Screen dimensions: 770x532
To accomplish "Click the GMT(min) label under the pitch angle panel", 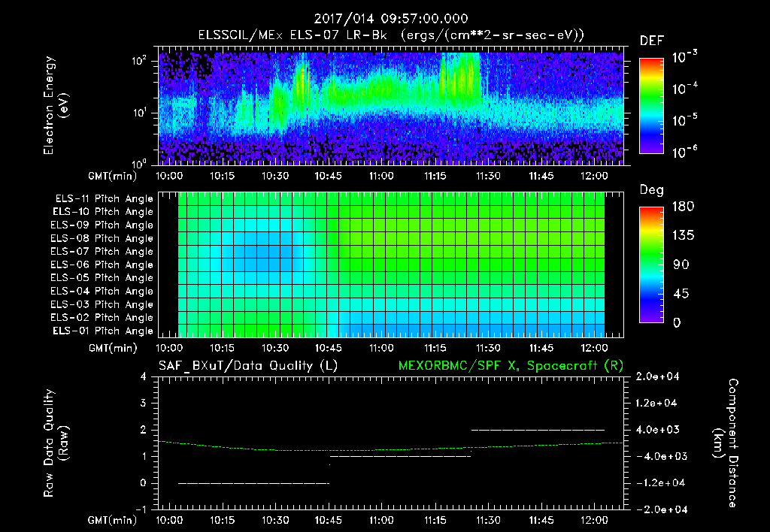I will [x=113, y=348].
